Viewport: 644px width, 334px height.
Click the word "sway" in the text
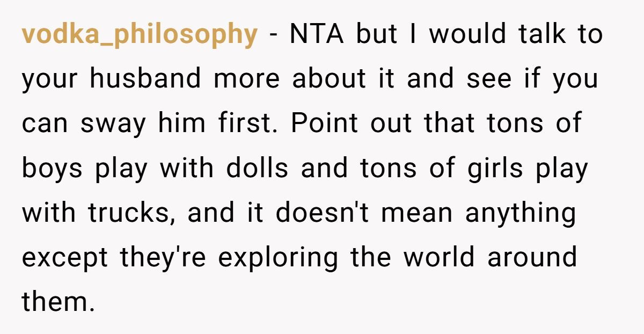pos(113,125)
